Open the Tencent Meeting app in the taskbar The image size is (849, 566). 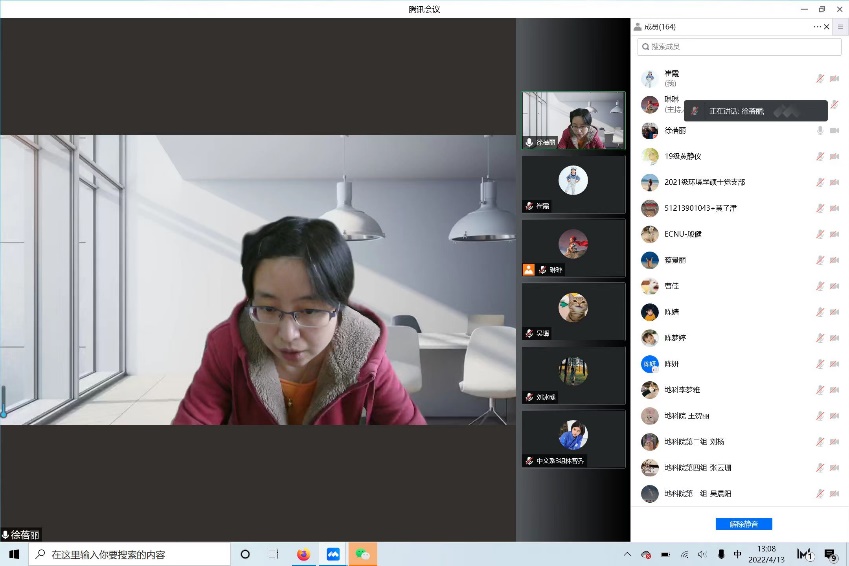coord(333,554)
